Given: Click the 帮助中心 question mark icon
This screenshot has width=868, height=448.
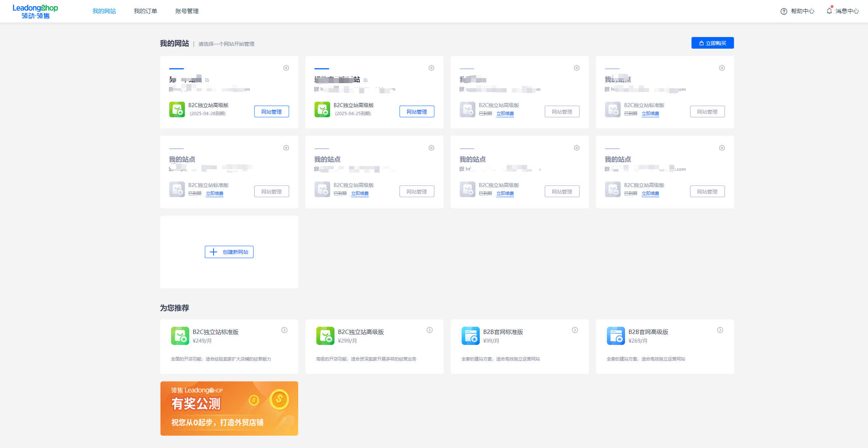Looking at the screenshot, I should [784, 11].
